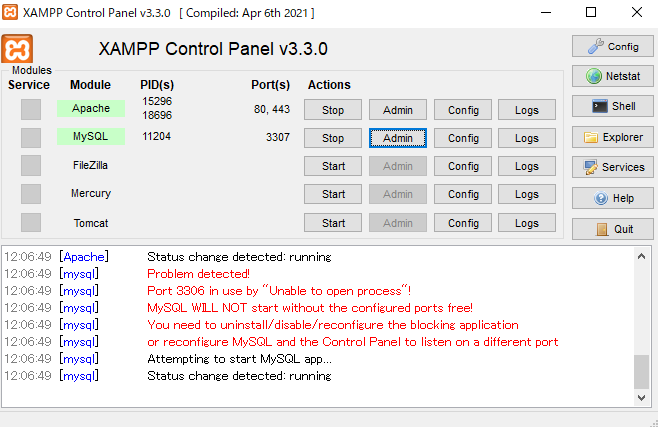Viewport: 658px width, 427px height.
Task: Open the Mercury Config menu
Action: [463, 194]
